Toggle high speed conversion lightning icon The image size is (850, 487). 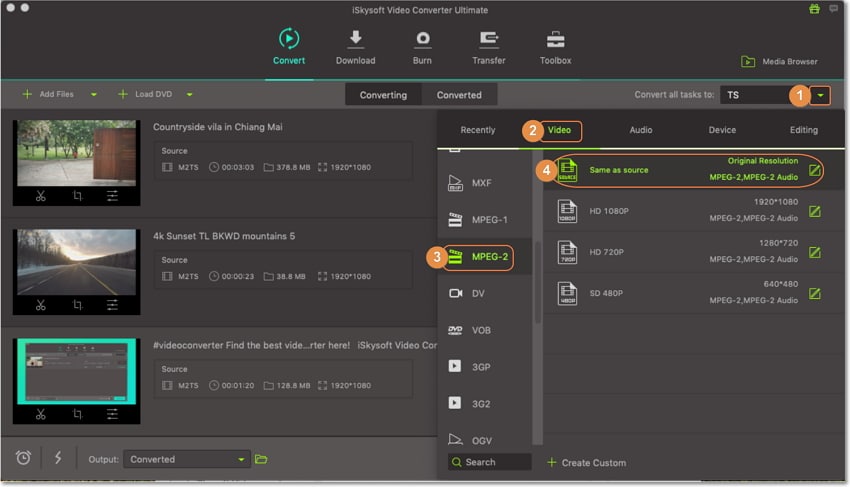coord(57,458)
